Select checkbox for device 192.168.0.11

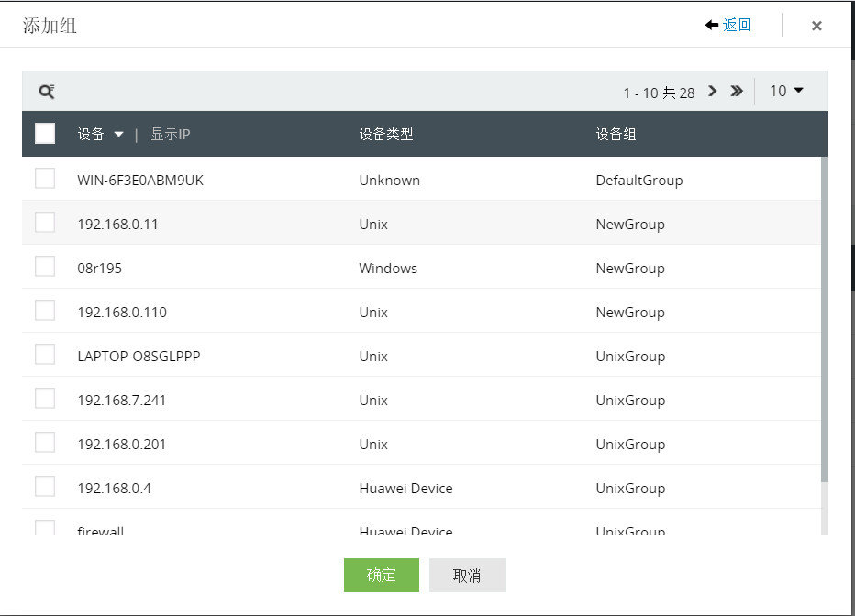point(45,223)
